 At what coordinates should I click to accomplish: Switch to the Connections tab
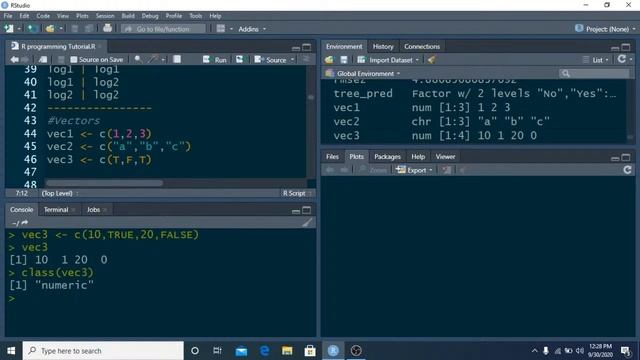tap(422, 47)
